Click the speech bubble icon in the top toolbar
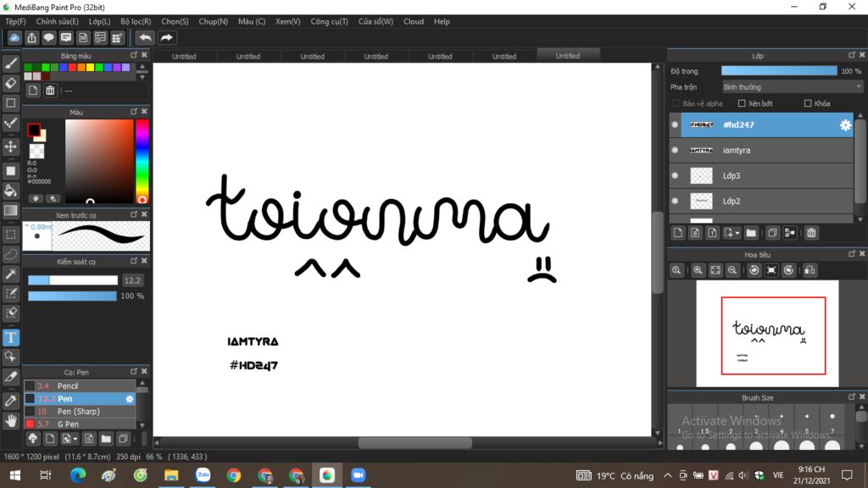The image size is (868, 488). tap(48, 37)
